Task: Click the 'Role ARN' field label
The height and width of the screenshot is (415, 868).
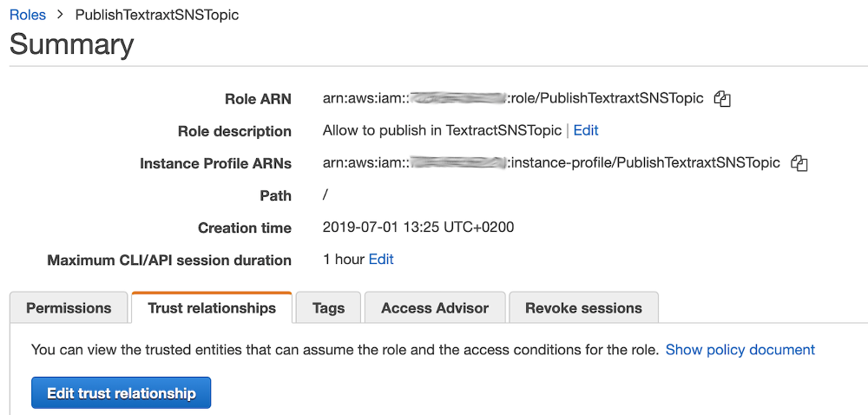Action: tap(258, 99)
